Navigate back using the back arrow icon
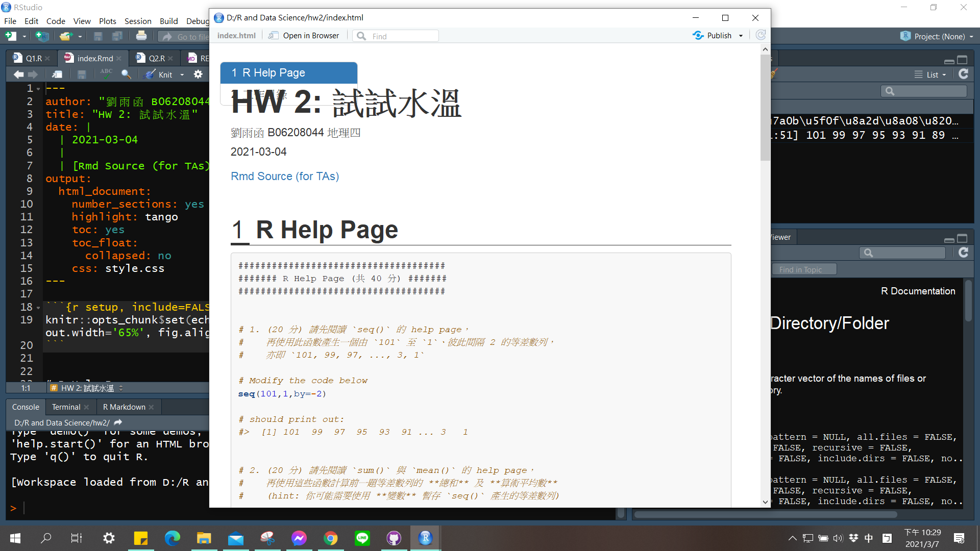Screen dimensions: 980x551 [x=18, y=74]
